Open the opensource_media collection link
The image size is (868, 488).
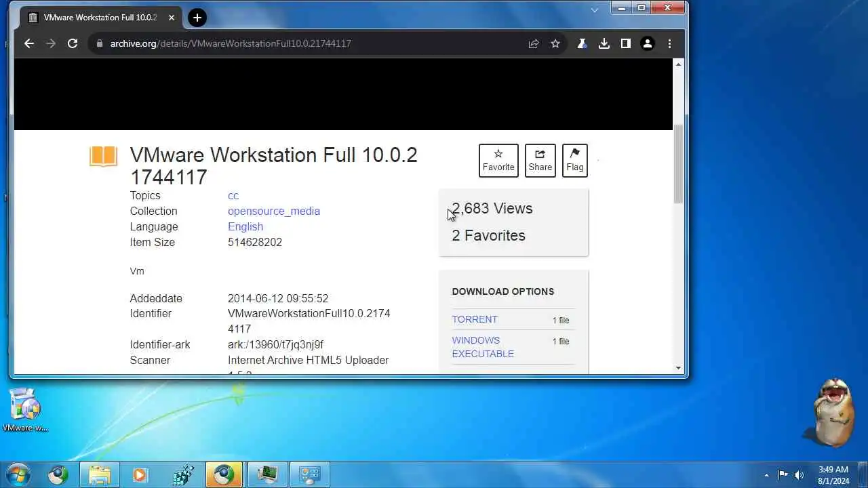[274, 211]
